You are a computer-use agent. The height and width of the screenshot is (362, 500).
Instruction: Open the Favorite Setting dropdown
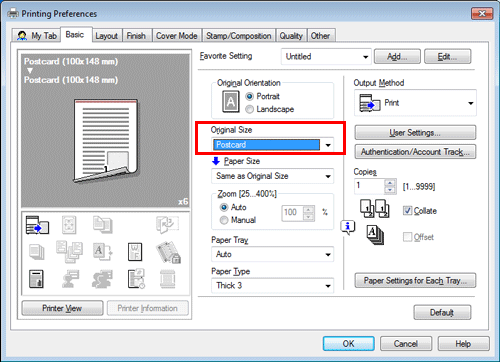(x=326, y=57)
